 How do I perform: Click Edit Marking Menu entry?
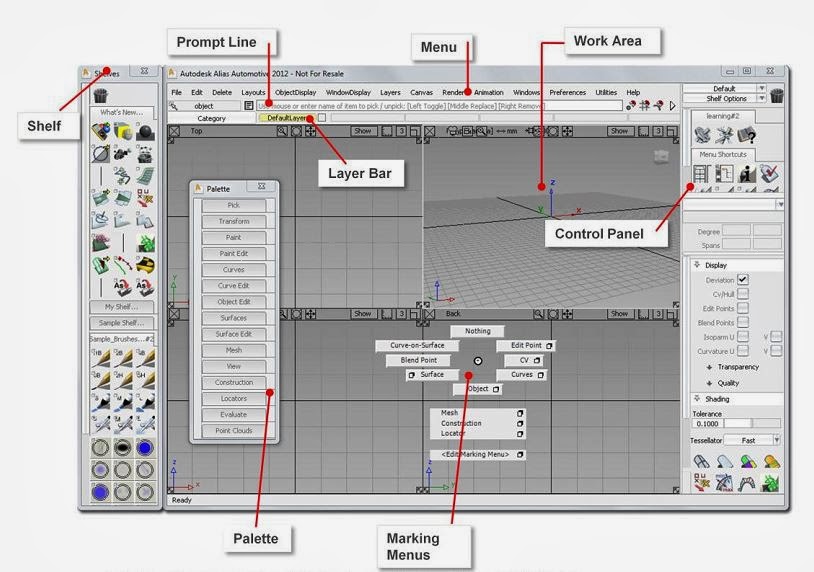click(478, 454)
